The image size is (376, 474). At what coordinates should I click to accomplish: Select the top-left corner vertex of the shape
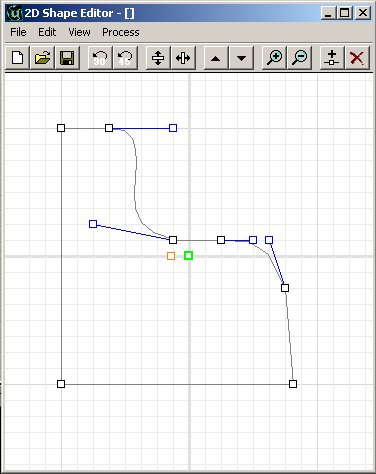[x=61, y=128]
